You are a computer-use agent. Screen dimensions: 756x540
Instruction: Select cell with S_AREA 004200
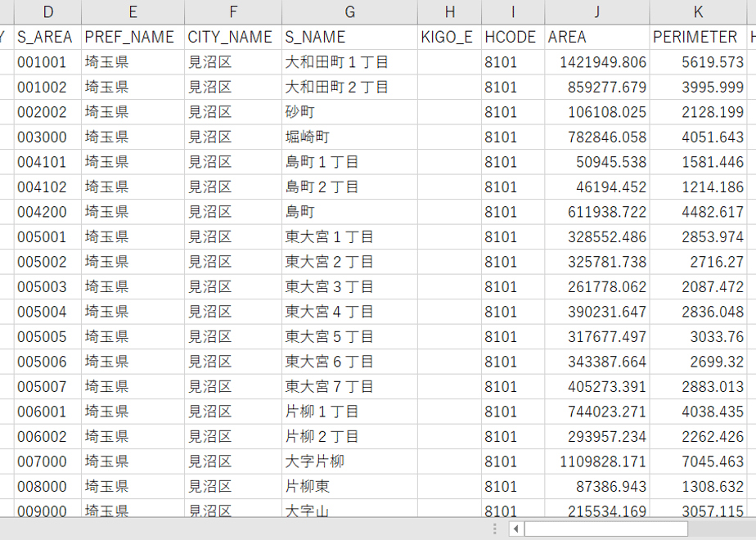pyautogui.click(x=47, y=212)
